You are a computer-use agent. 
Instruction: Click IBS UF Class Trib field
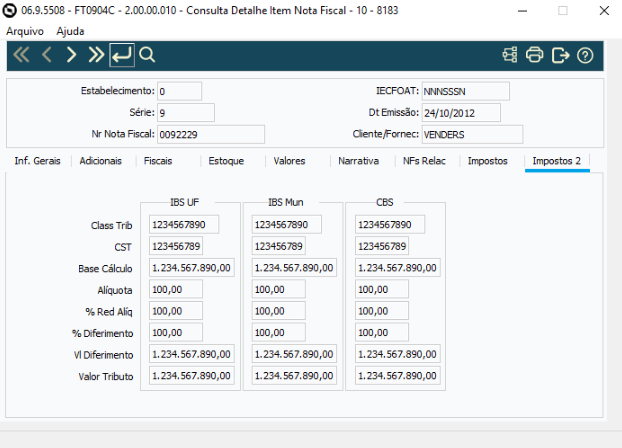(x=184, y=225)
